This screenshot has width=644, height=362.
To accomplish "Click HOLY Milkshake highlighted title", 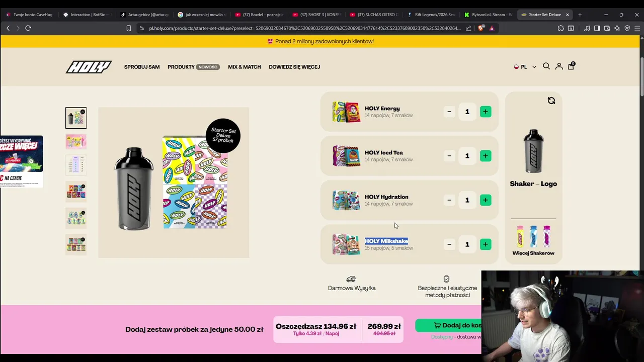I will pyautogui.click(x=386, y=241).
